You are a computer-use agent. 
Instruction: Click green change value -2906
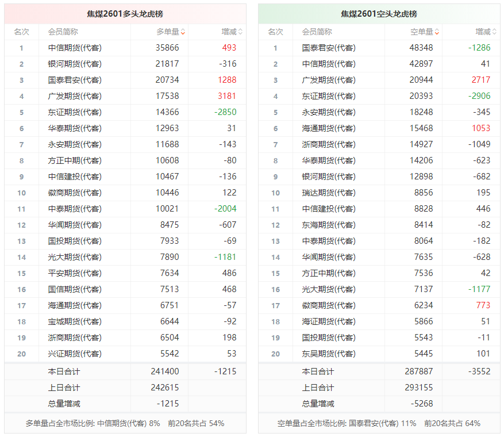(x=479, y=96)
